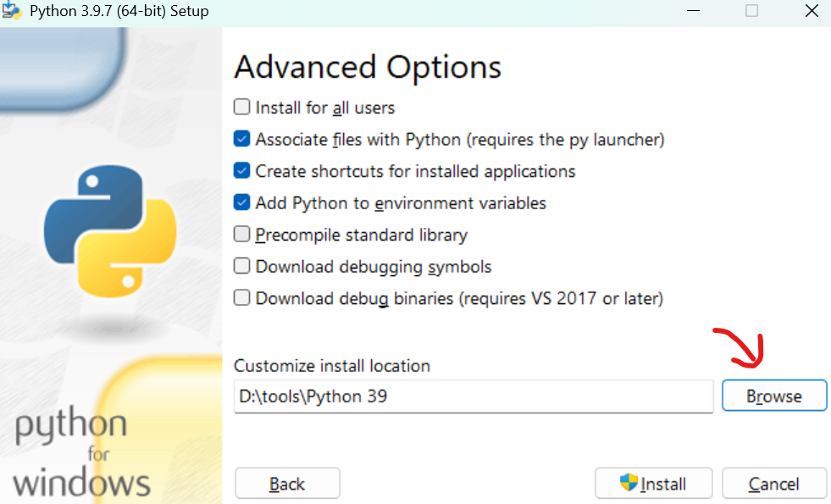Uncheck 'Associate files with Python'
This screenshot has height=504, width=831.
242,139
